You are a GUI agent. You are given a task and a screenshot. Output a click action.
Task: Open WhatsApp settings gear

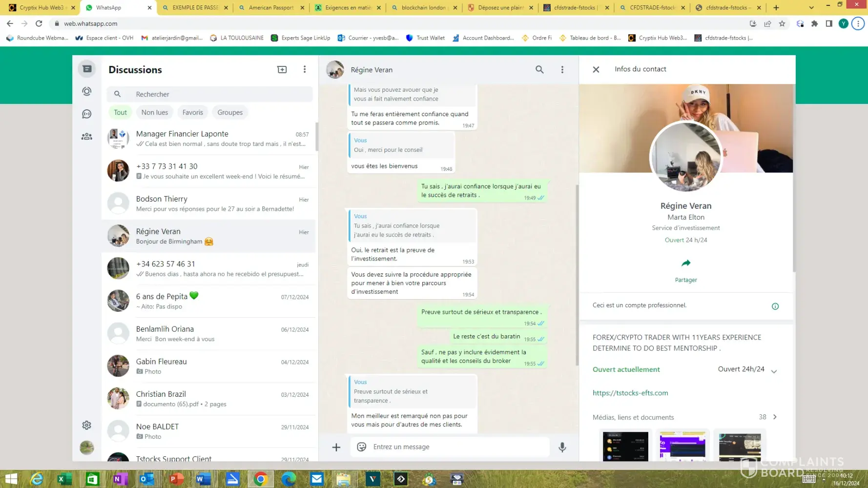(x=87, y=425)
